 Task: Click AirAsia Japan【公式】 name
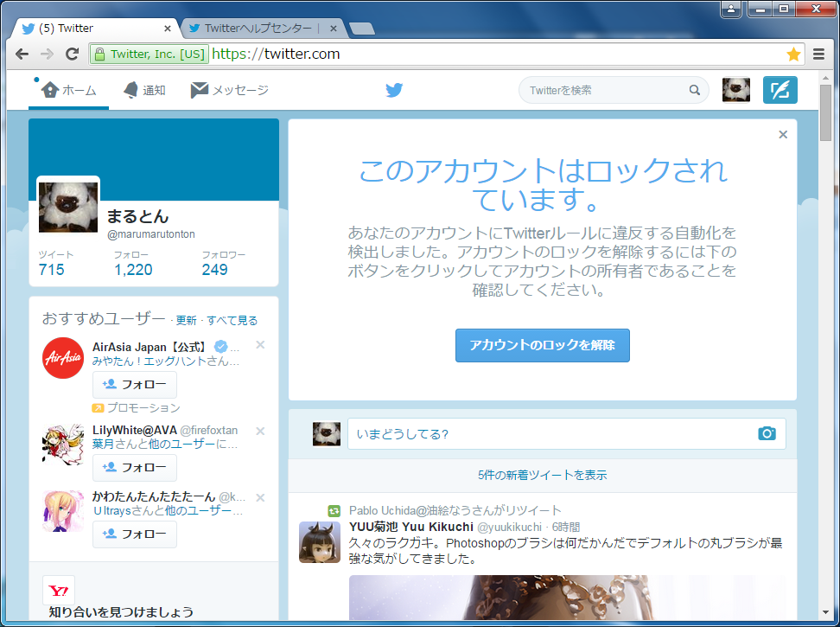pos(151,347)
